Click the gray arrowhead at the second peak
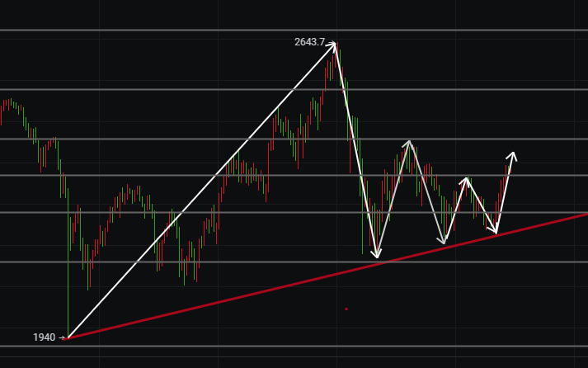This screenshot has height=368, width=588. coord(408,143)
